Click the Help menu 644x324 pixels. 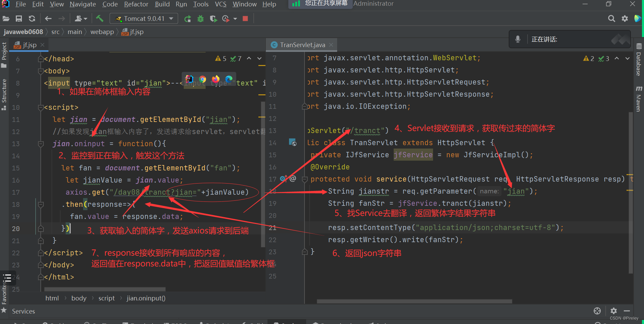pyautogui.click(x=269, y=4)
